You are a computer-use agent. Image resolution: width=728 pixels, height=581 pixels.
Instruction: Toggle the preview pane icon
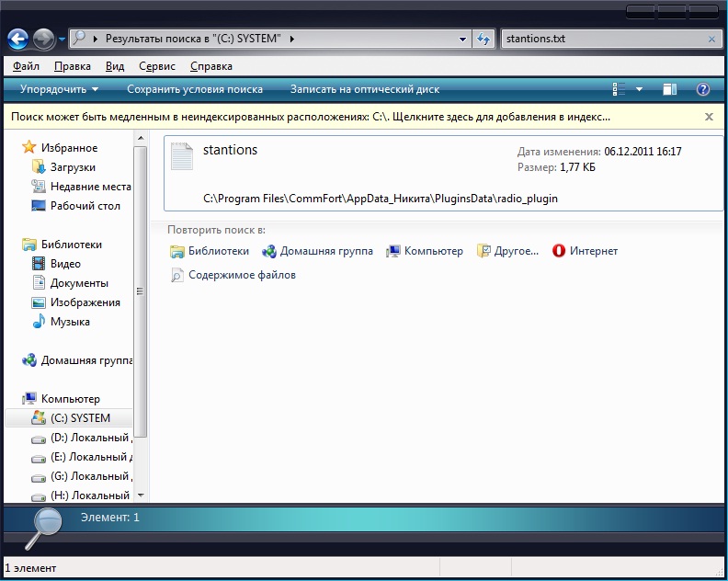[670, 89]
